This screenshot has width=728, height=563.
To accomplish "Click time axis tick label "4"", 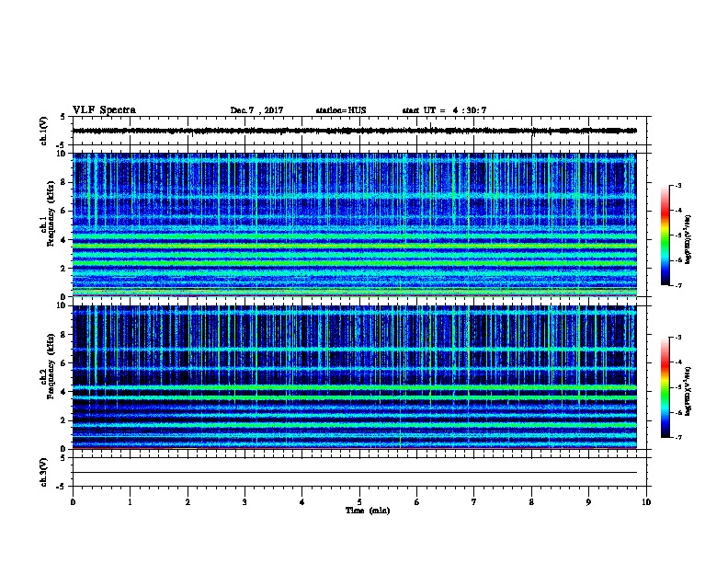I will click(302, 501).
